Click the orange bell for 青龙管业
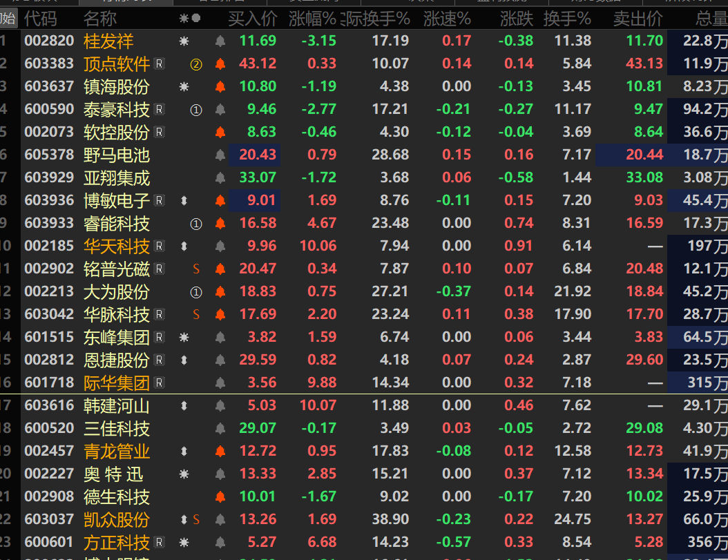 pos(220,451)
